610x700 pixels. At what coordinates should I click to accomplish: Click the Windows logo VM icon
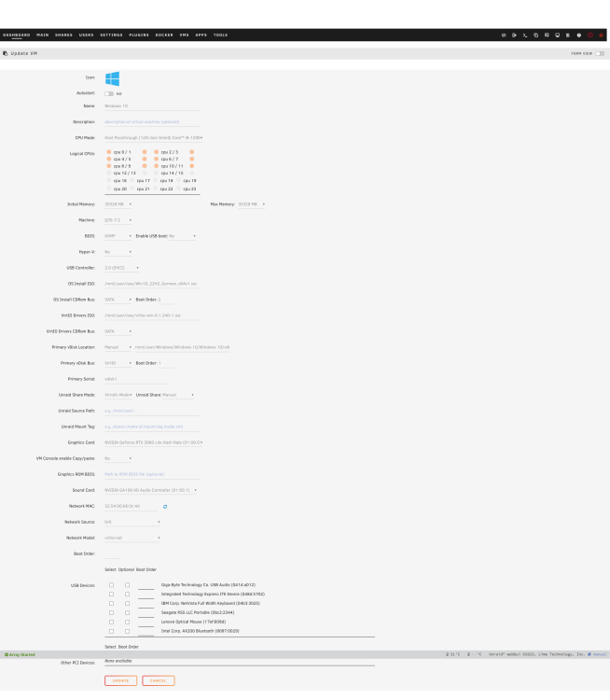[112, 78]
